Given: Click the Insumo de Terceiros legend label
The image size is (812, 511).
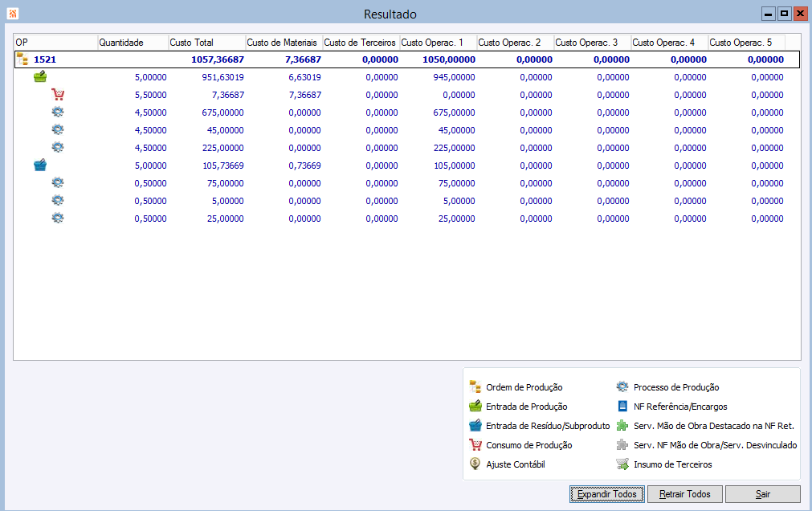Looking at the screenshot, I should coord(673,464).
